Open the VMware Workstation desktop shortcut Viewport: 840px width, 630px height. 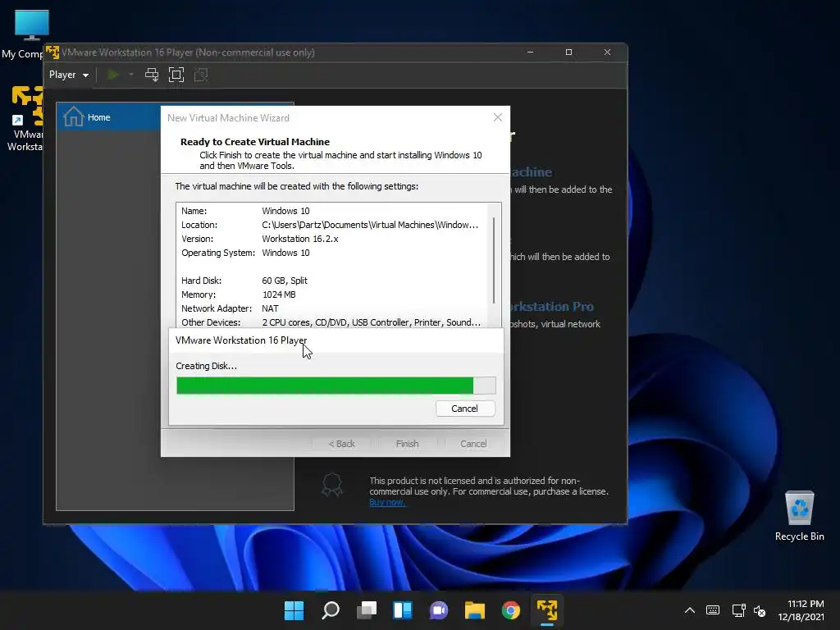tap(27, 119)
